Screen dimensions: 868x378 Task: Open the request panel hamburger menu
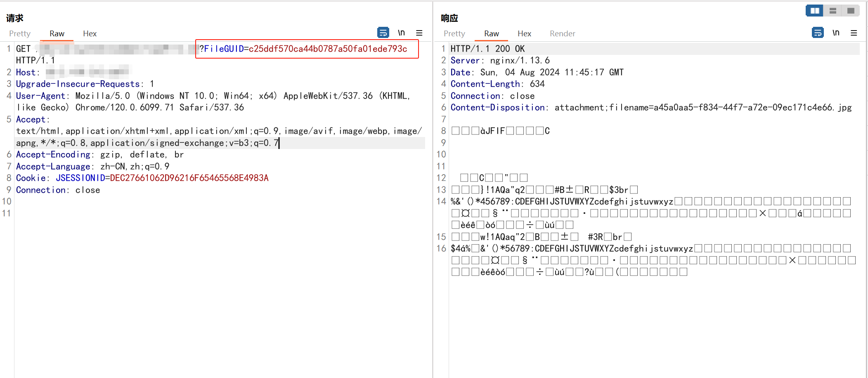[x=419, y=33]
